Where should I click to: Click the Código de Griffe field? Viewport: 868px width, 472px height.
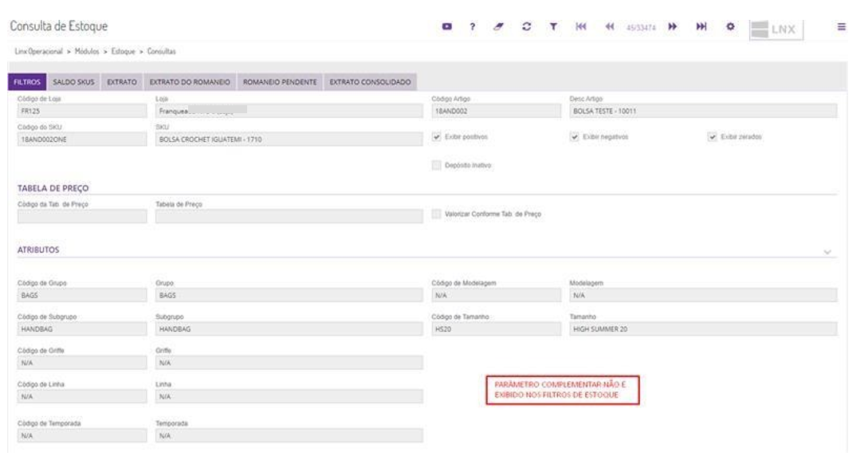pyautogui.click(x=82, y=363)
